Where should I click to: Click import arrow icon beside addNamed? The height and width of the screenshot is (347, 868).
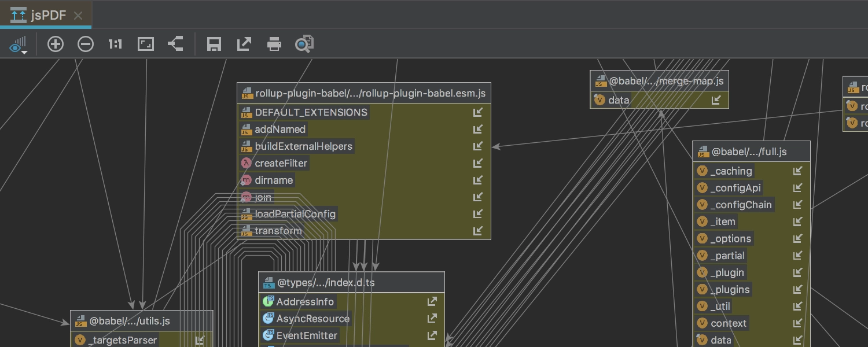[478, 129]
